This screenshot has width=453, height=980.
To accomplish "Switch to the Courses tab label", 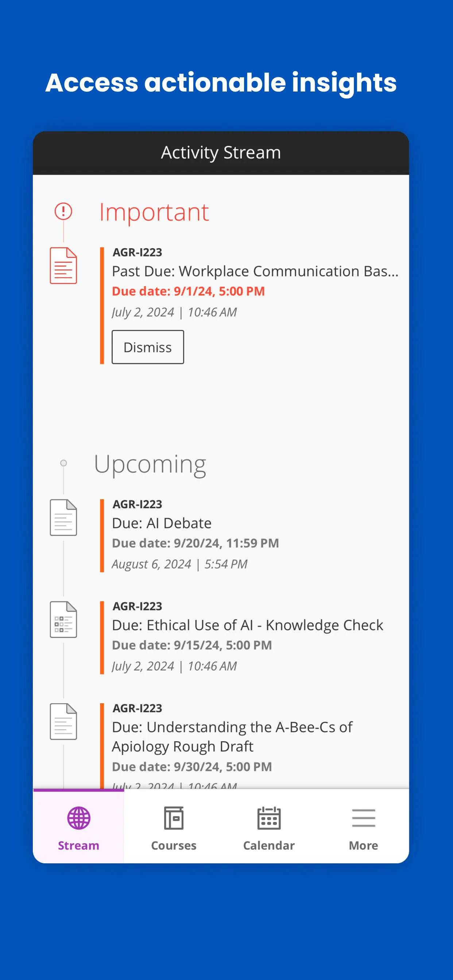I will 174,845.
